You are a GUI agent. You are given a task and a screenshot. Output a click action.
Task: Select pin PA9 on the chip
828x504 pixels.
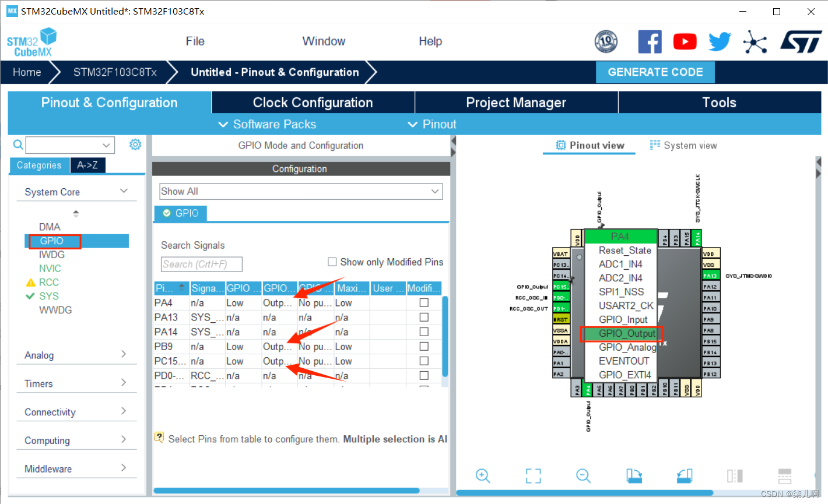coord(711,319)
